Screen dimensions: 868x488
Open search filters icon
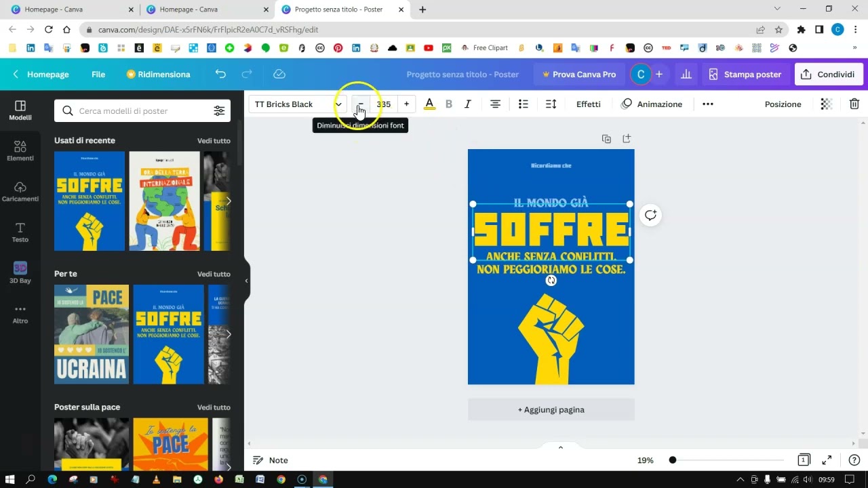tap(219, 110)
